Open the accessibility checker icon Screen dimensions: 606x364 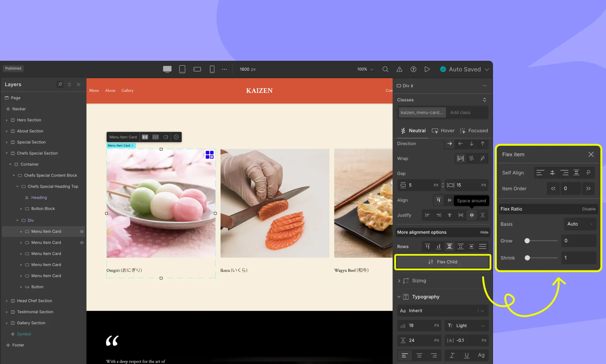pos(413,69)
